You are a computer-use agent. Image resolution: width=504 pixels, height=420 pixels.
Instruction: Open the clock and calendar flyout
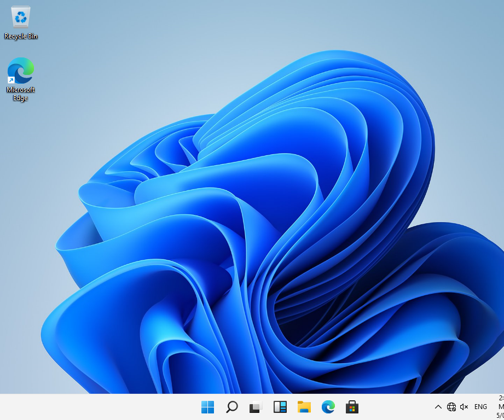point(499,407)
